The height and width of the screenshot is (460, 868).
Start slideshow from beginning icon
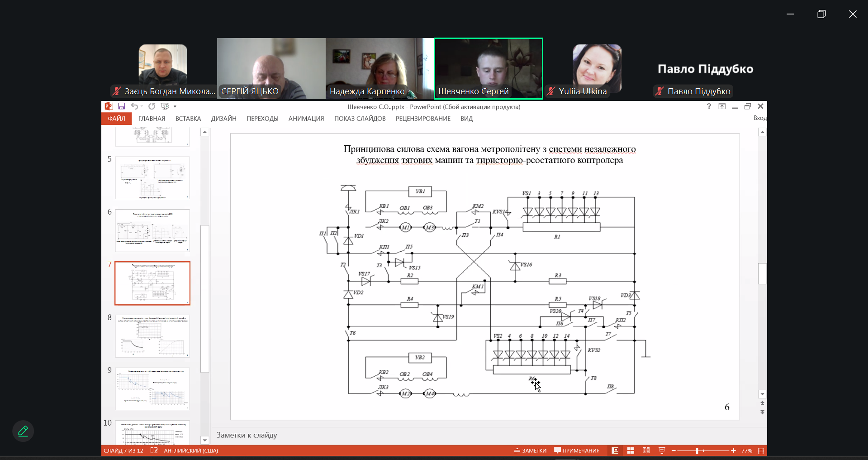(x=165, y=106)
